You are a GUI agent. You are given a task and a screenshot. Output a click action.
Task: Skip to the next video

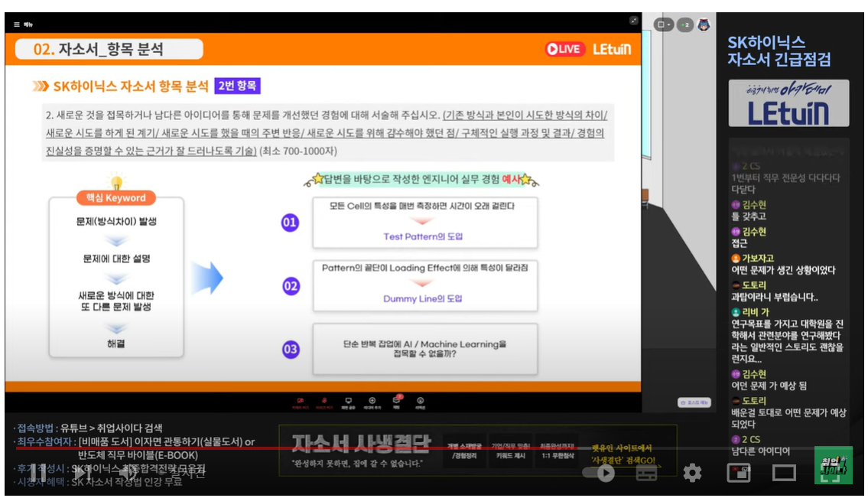[x=83, y=473]
